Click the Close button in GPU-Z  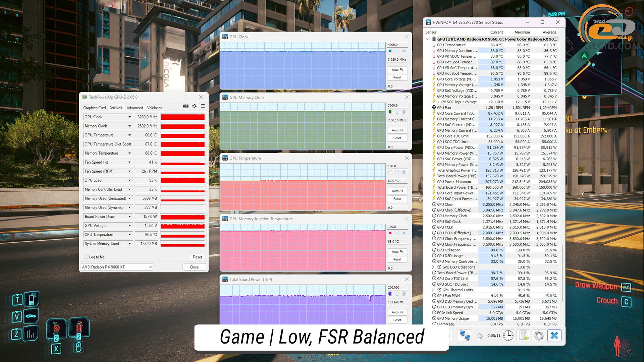194,267
